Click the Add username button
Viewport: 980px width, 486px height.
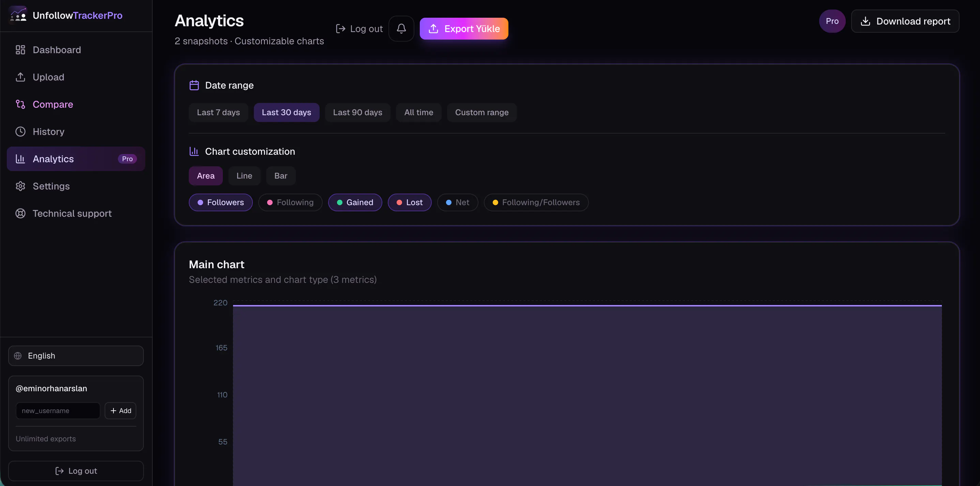point(121,411)
